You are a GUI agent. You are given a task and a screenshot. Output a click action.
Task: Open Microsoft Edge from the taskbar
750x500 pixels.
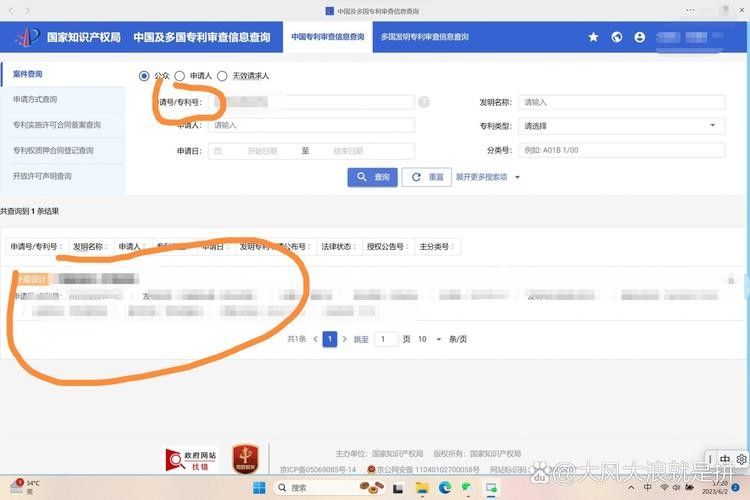tap(445, 488)
